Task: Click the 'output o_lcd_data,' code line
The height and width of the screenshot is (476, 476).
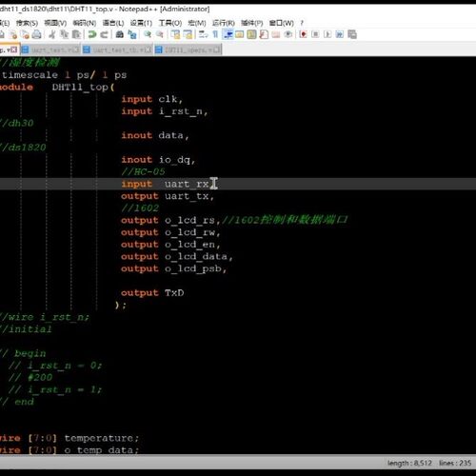Action: pyautogui.click(x=177, y=256)
